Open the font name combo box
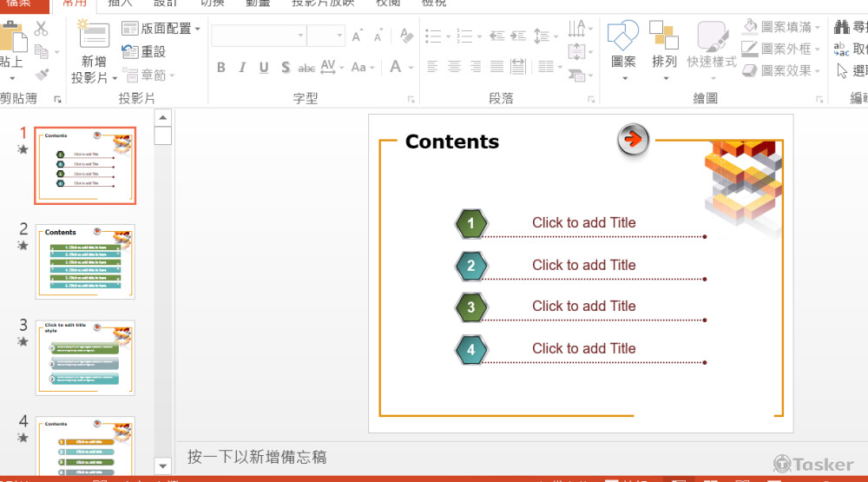Image resolution: width=868 pixels, height=482 pixels. point(258,36)
